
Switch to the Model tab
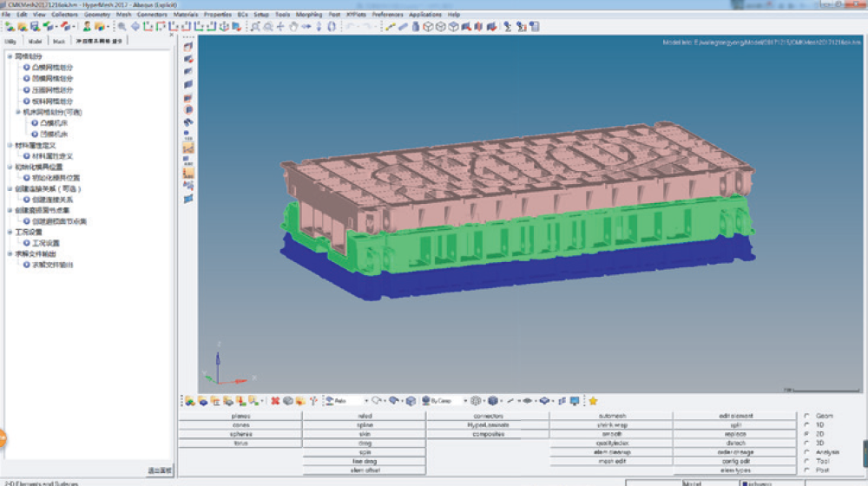[36, 41]
